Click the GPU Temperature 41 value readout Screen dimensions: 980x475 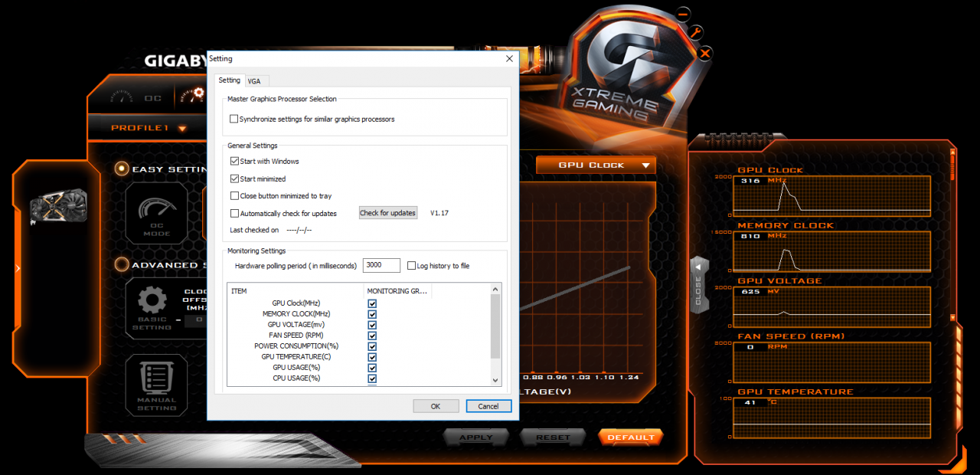(x=751, y=402)
